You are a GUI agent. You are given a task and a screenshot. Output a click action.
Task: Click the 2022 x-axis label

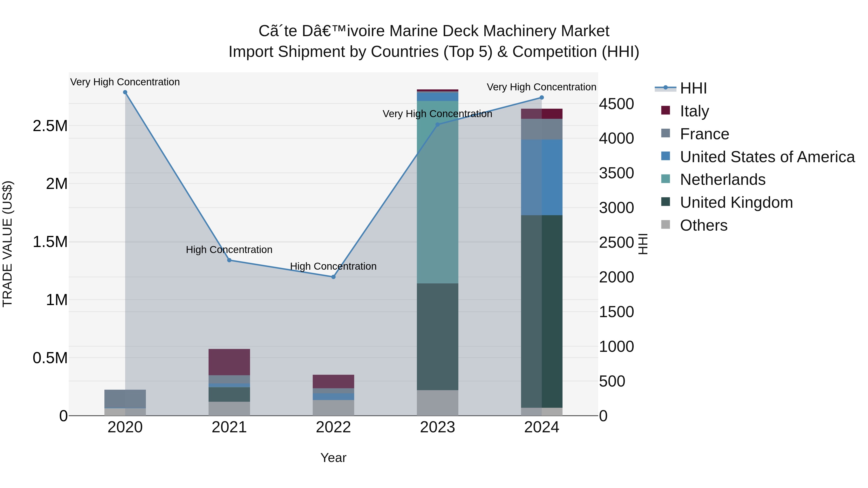coord(333,427)
